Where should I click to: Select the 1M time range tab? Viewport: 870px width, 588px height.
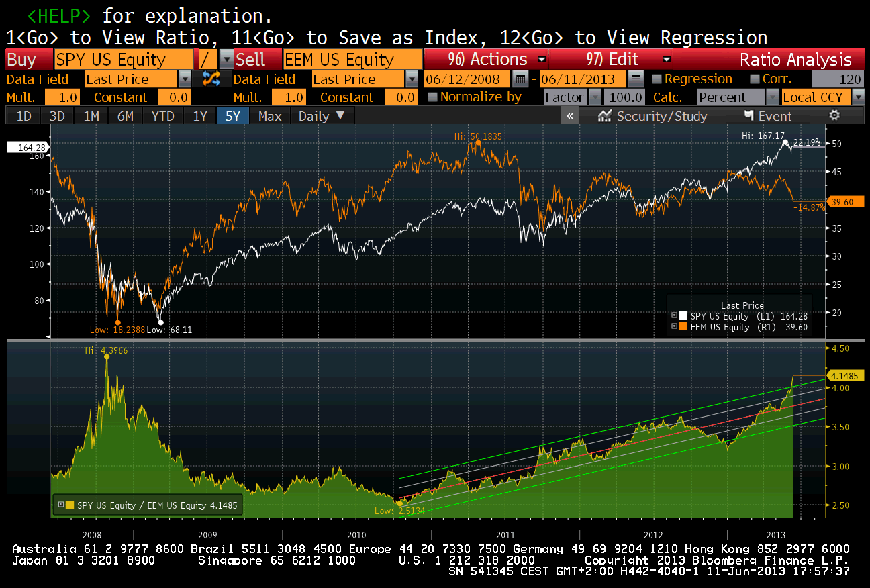point(91,116)
